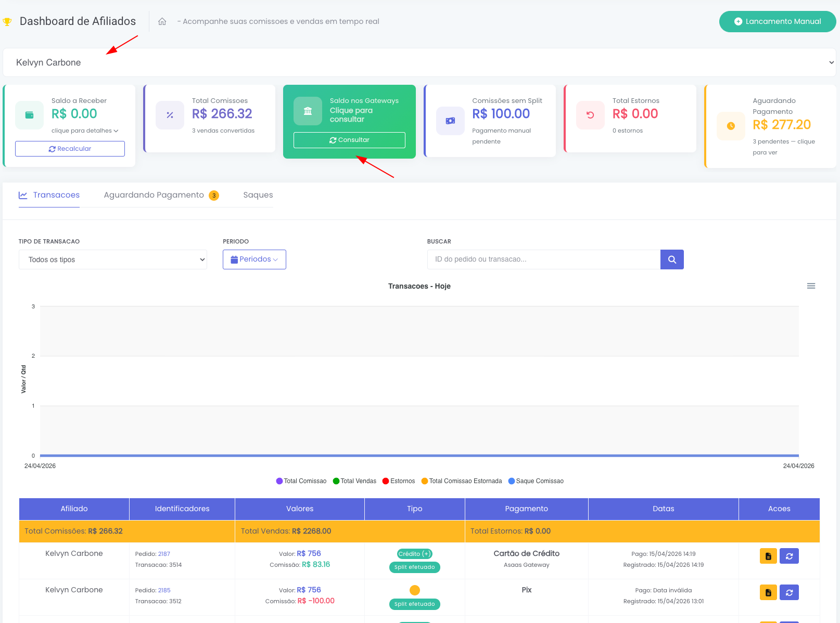
Task: Click the clock icon in Aguardando Pagamento card
Action: (x=731, y=126)
